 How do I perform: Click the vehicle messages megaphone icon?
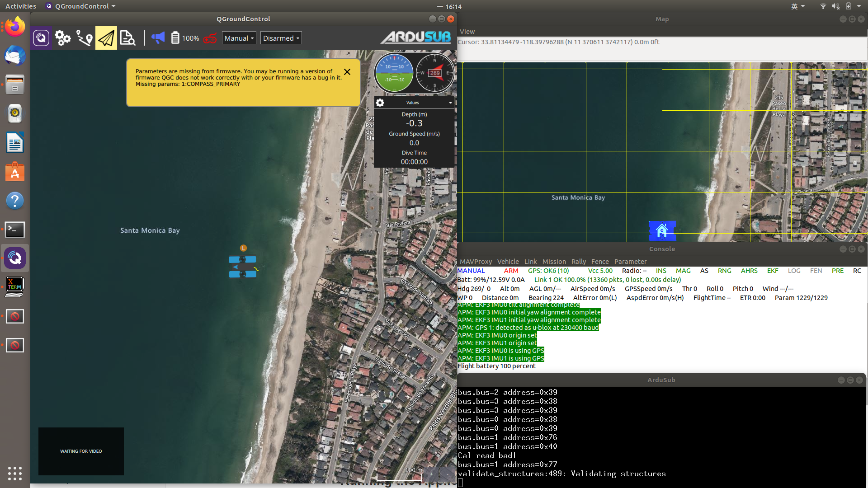tap(158, 38)
